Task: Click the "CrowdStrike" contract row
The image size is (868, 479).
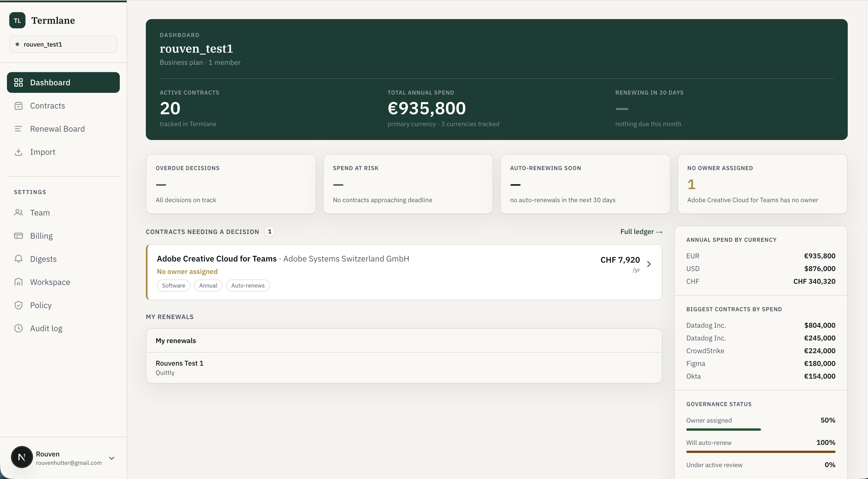Action: [x=760, y=351]
